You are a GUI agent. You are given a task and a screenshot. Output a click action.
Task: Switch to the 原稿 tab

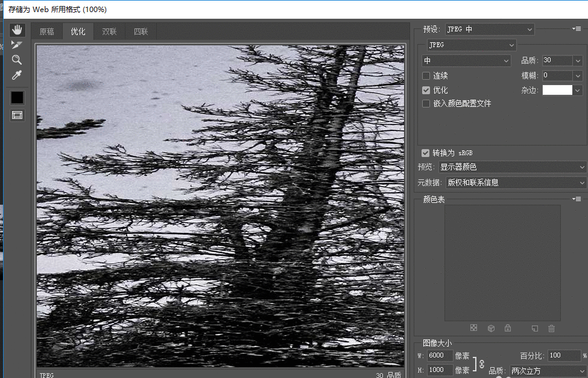pyautogui.click(x=46, y=32)
